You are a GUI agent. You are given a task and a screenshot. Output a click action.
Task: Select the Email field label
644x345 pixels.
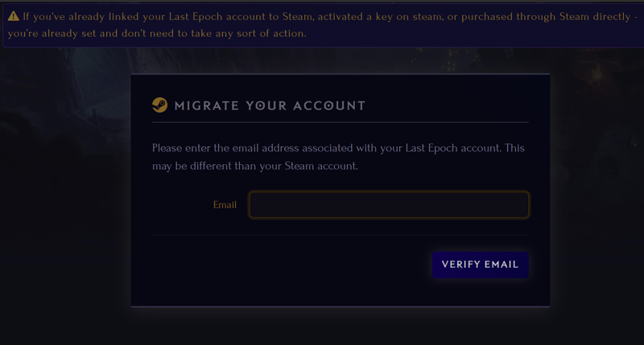[x=225, y=205]
